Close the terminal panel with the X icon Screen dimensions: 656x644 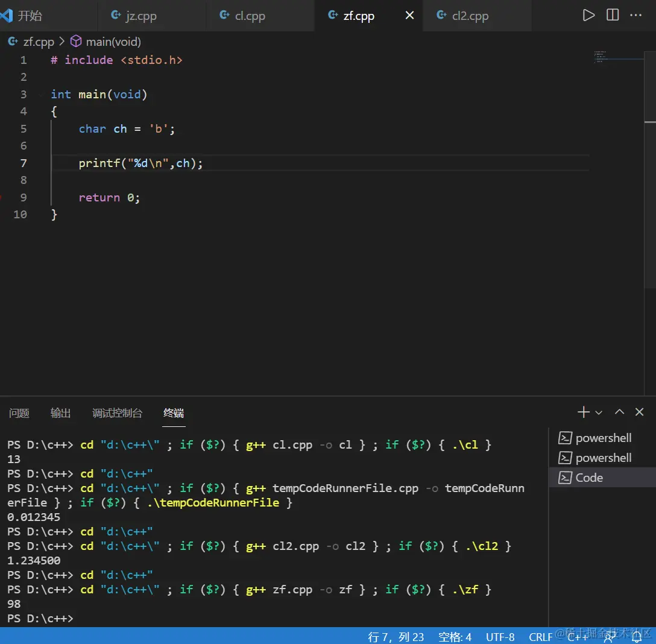[640, 412]
